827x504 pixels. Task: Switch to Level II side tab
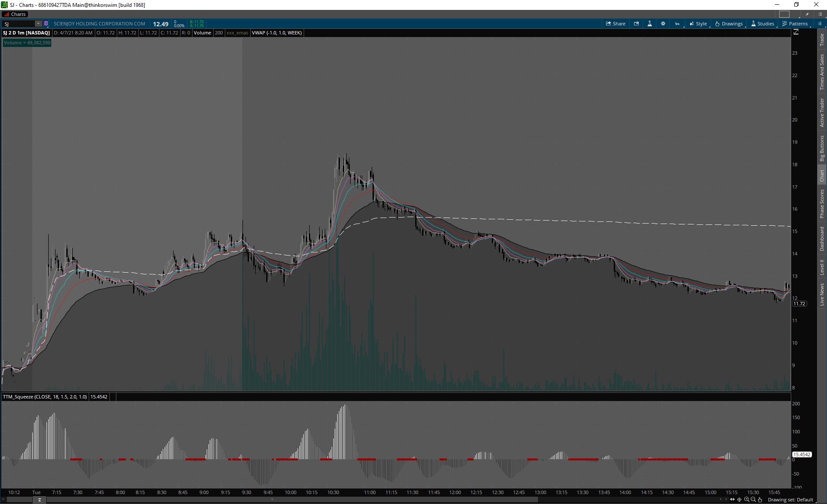822,267
